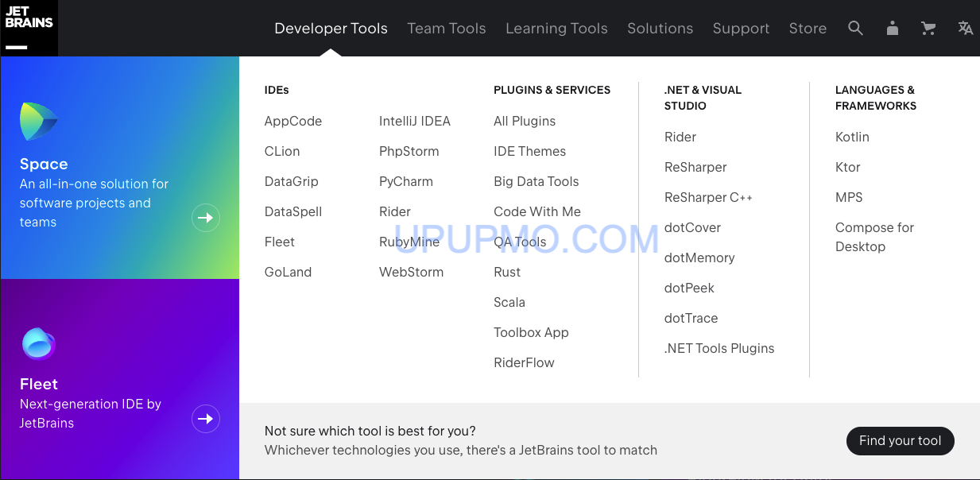Open the IntelliJ IDEA link
Screen dimensions: 980x480
[x=414, y=122]
